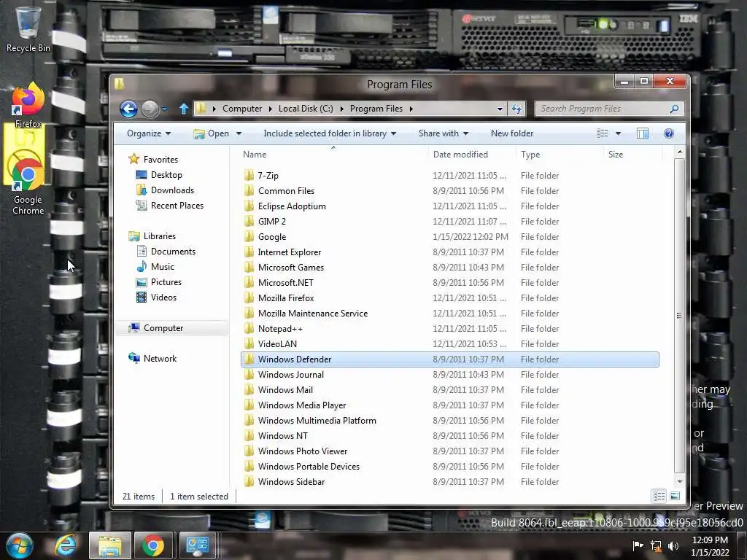Viewport: 747px width, 560px height.
Task: Open Recent Places in navigation pane
Action: click(177, 205)
